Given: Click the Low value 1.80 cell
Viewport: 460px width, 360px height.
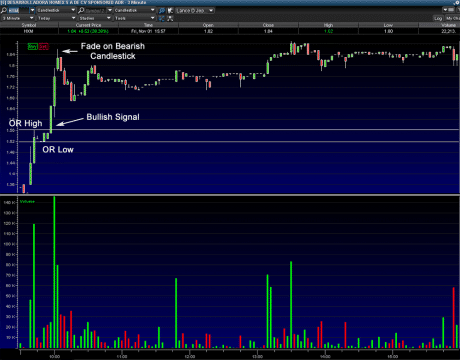Looking at the screenshot, I should 388,31.
